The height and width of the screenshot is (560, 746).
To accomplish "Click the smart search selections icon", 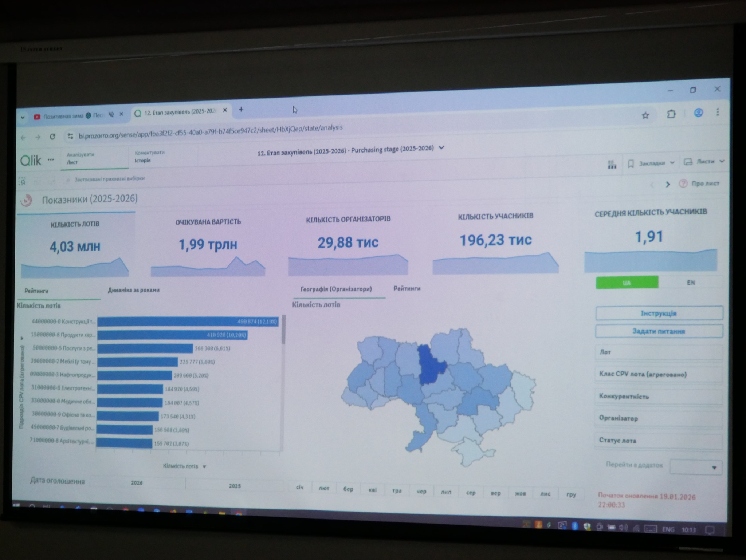I will coord(22,181).
